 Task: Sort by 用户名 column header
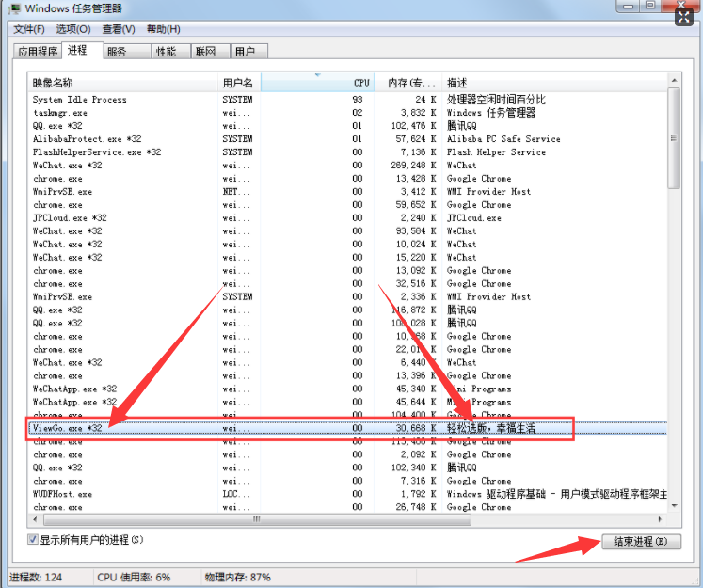point(239,83)
